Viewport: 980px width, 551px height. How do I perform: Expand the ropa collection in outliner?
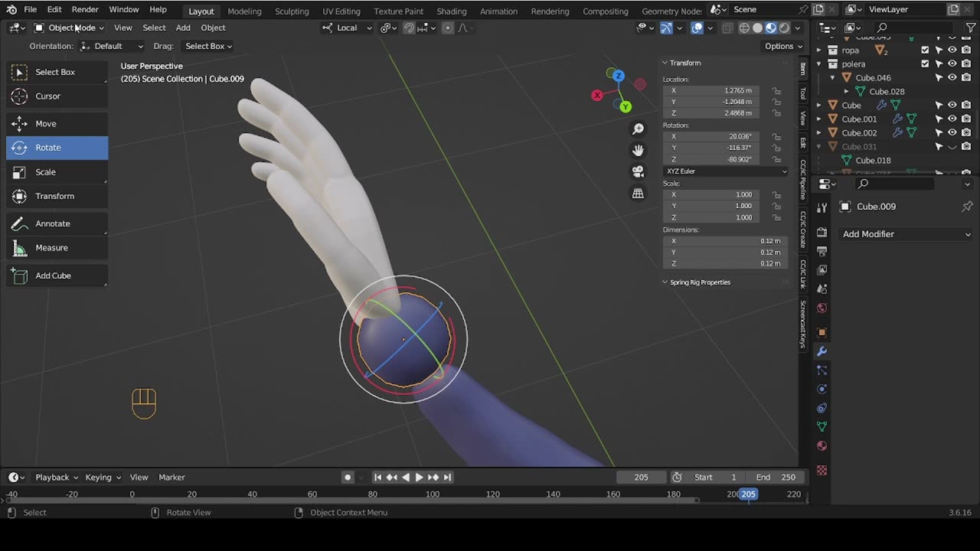(818, 51)
